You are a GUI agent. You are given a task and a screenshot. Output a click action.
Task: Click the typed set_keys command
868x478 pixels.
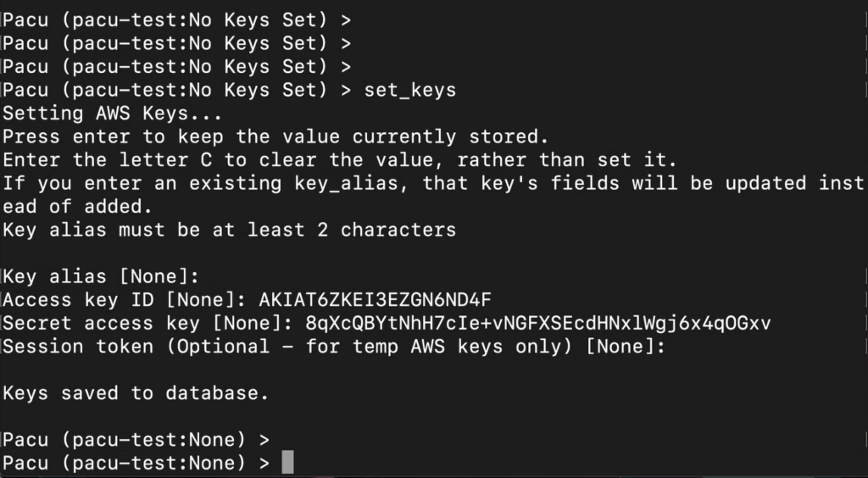pyautogui.click(x=409, y=90)
